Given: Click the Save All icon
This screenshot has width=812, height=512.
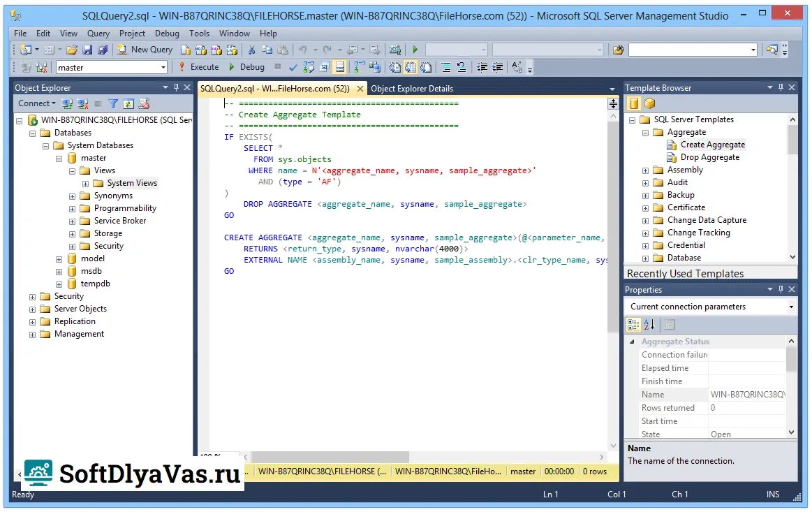Looking at the screenshot, I should [103, 50].
